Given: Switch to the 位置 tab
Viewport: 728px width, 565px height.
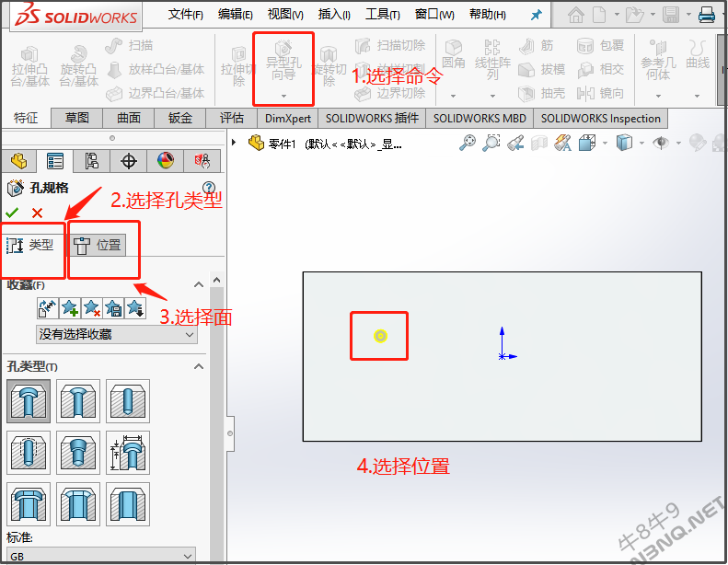Looking at the screenshot, I should click(x=98, y=245).
